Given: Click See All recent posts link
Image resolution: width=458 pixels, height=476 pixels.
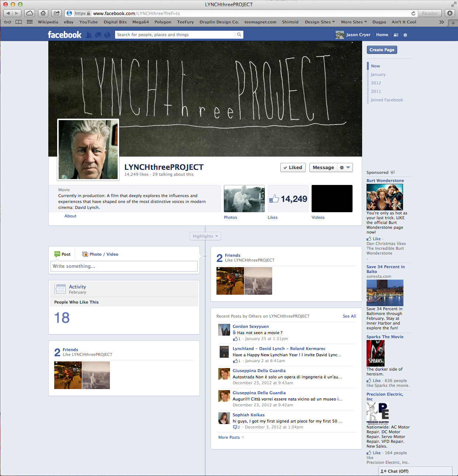Looking at the screenshot, I should point(349,316).
